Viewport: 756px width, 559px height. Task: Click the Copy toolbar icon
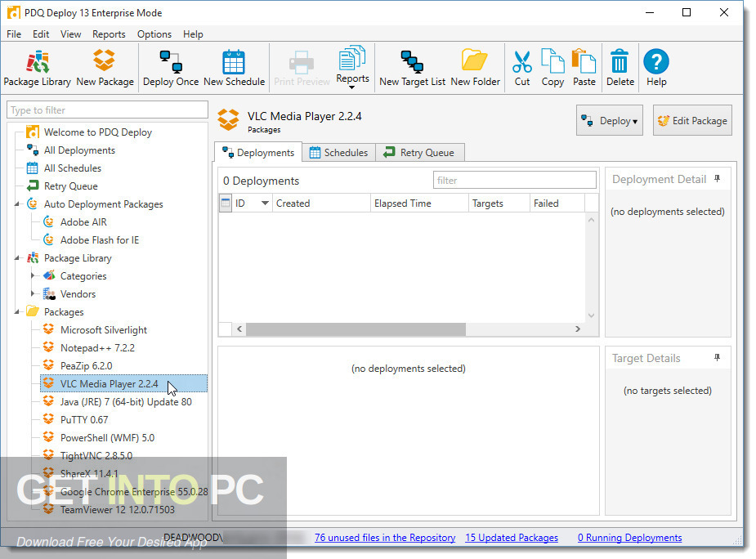(552, 68)
